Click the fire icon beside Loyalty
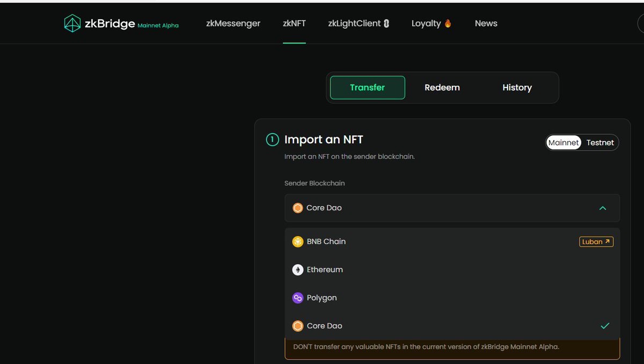This screenshot has height=364, width=644. [448, 23]
